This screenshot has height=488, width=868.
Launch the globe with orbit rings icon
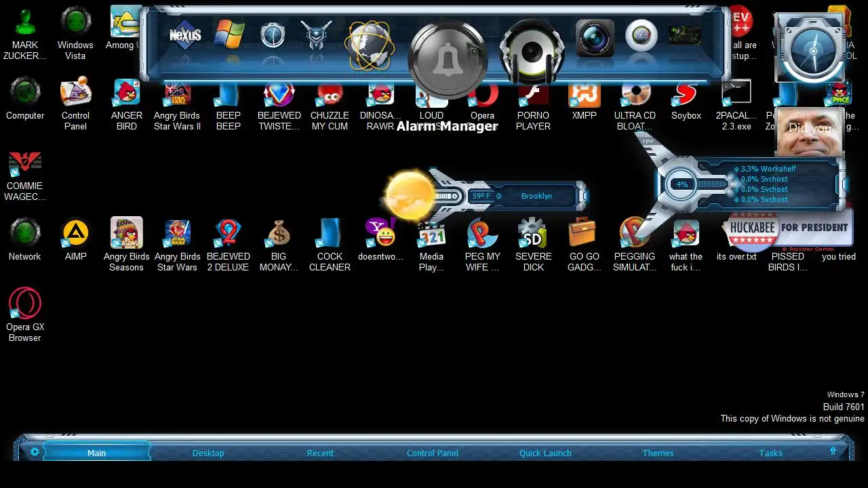[x=370, y=45]
